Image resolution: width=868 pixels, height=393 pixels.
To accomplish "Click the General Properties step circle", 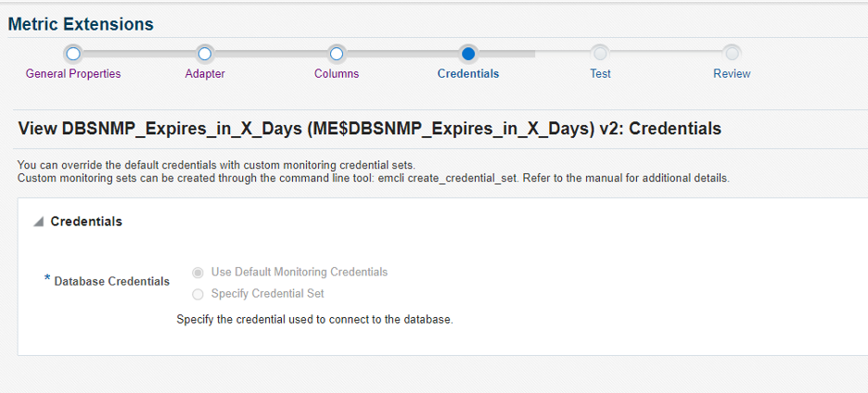I will coord(73,54).
